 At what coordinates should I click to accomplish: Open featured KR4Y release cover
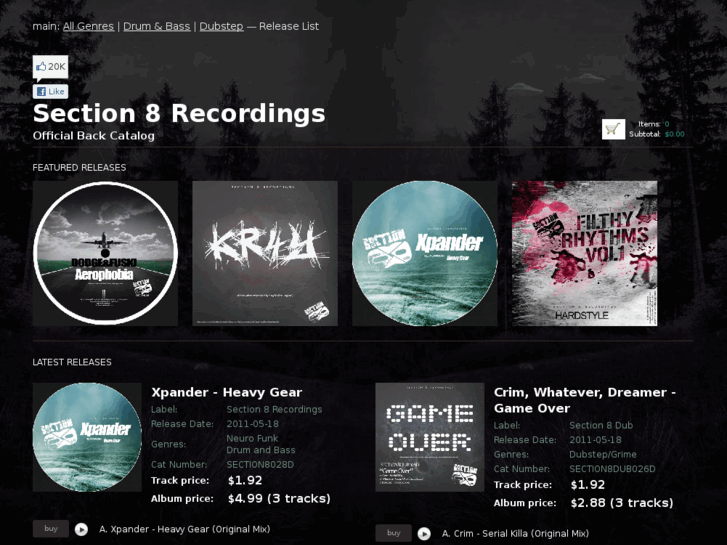tap(265, 253)
